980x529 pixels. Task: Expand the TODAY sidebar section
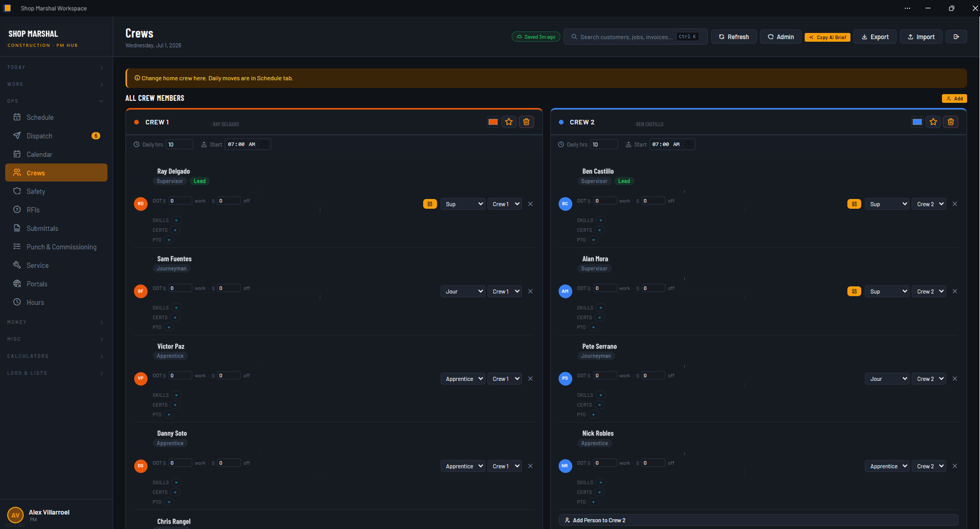[56, 67]
